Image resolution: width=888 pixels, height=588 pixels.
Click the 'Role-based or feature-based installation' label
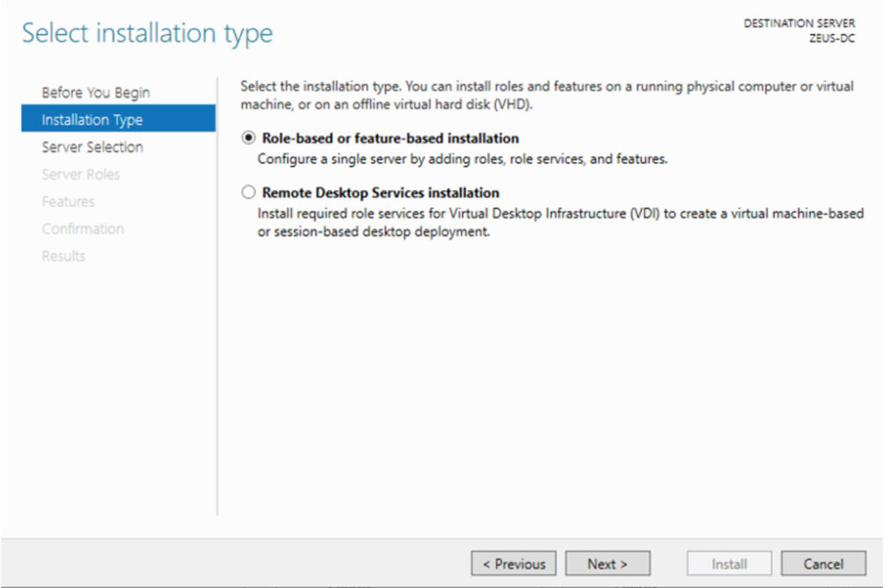390,139
